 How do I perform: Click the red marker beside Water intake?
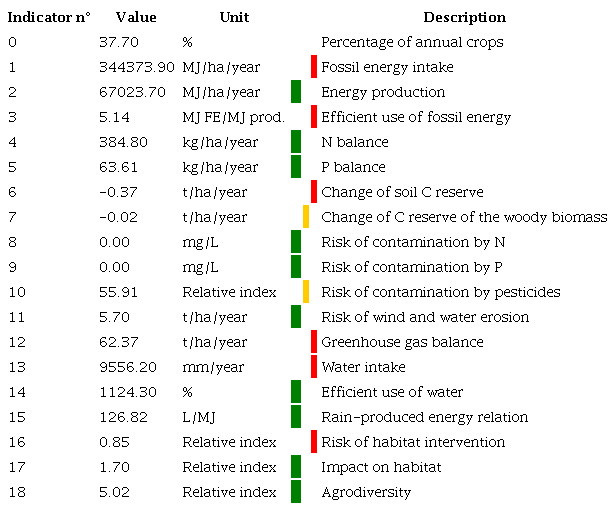tap(314, 367)
